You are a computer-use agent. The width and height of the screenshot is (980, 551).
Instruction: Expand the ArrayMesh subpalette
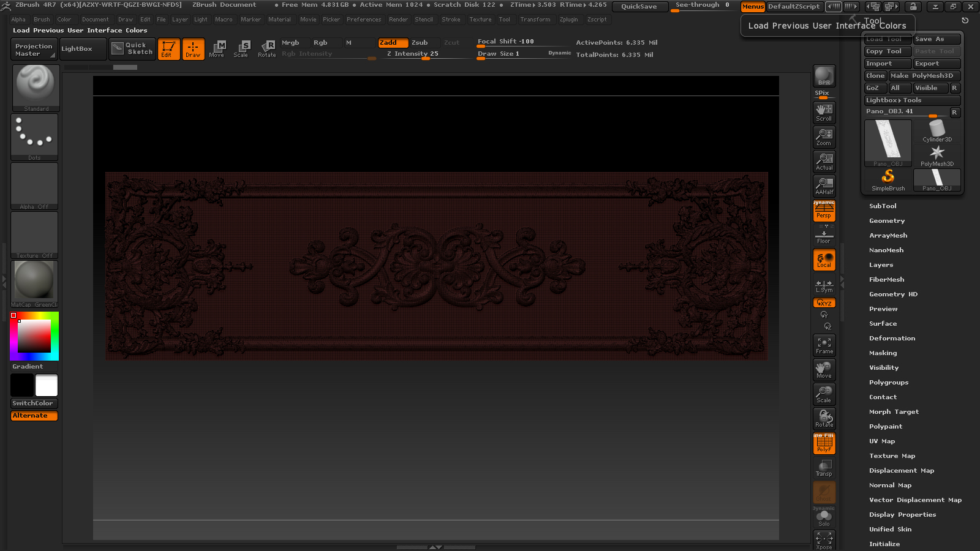coord(888,236)
